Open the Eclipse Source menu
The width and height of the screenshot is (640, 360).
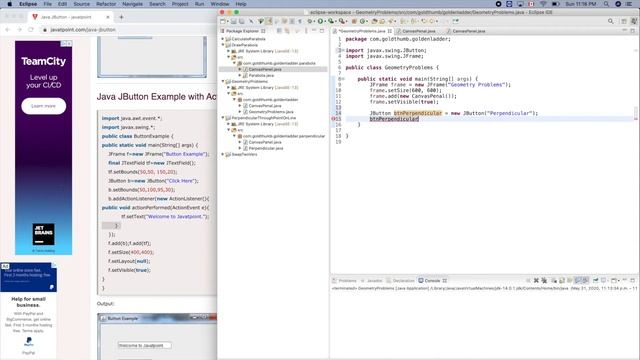click(x=81, y=4)
